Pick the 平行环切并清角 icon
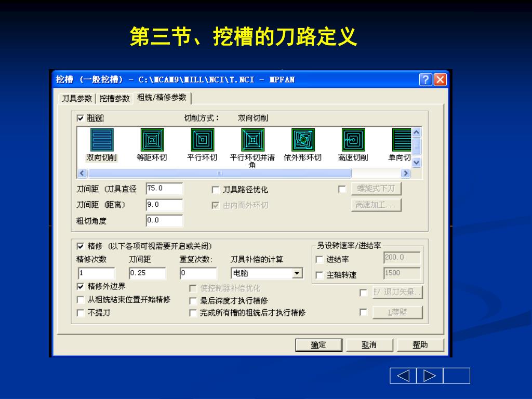 pos(252,140)
